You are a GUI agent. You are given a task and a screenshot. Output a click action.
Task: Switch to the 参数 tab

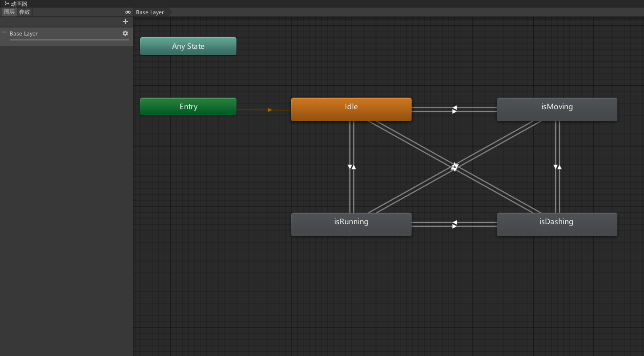click(x=24, y=12)
